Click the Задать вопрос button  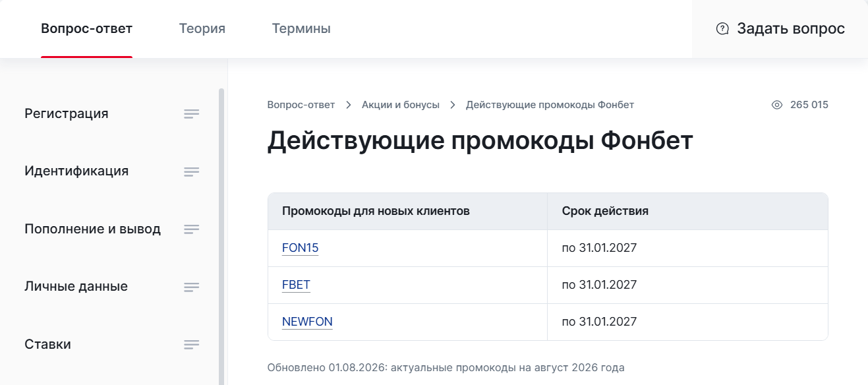pyautogui.click(x=780, y=29)
